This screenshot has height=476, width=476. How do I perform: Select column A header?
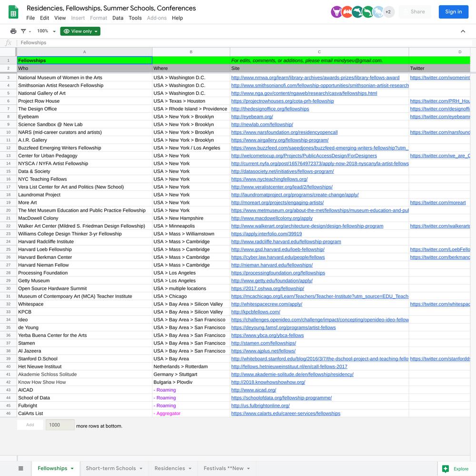84,52
